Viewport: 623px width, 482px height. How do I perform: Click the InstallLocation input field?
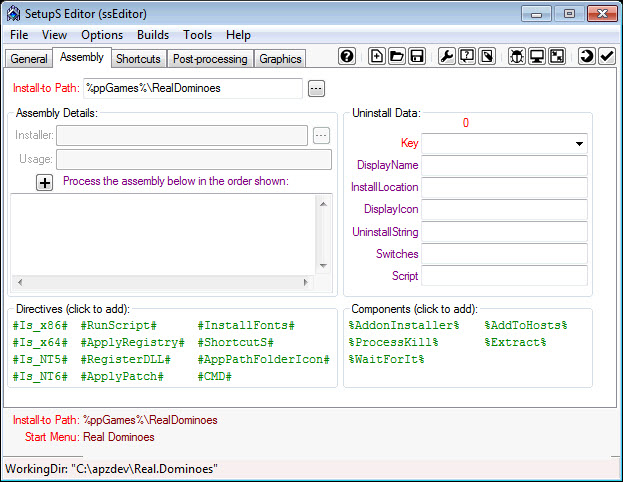coord(504,188)
